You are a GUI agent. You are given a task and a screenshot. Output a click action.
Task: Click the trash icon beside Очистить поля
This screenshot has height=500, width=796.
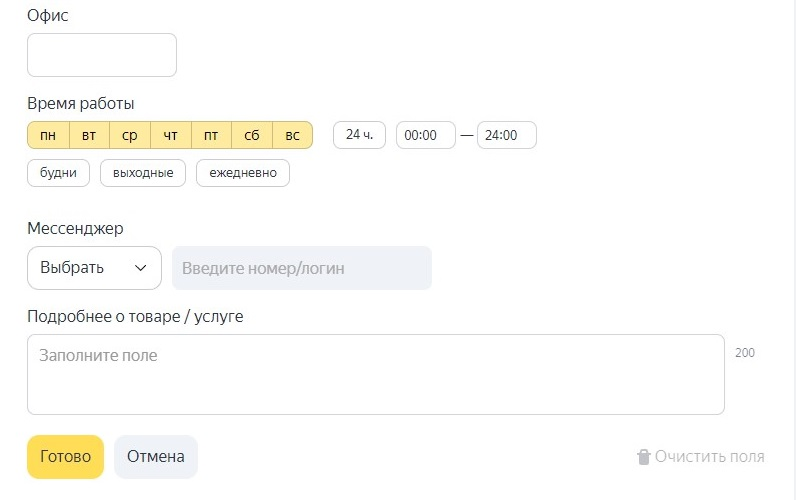(643, 456)
